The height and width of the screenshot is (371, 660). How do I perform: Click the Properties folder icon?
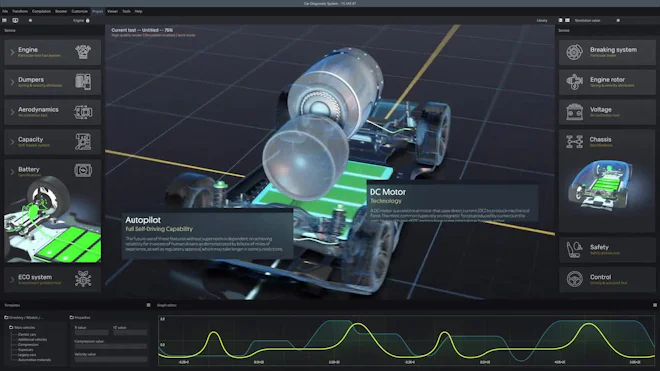click(x=72, y=318)
